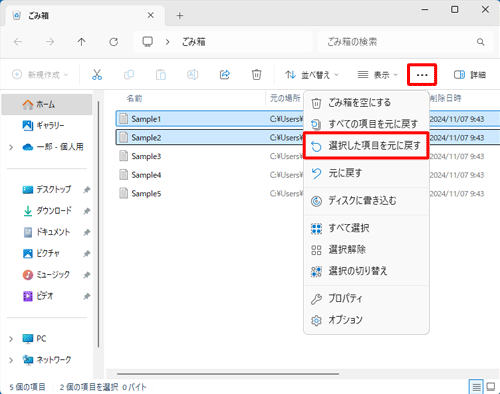This screenshot has width=500, height=394.
Task: Go up one level with the up arrow
Action: point(81,42)
